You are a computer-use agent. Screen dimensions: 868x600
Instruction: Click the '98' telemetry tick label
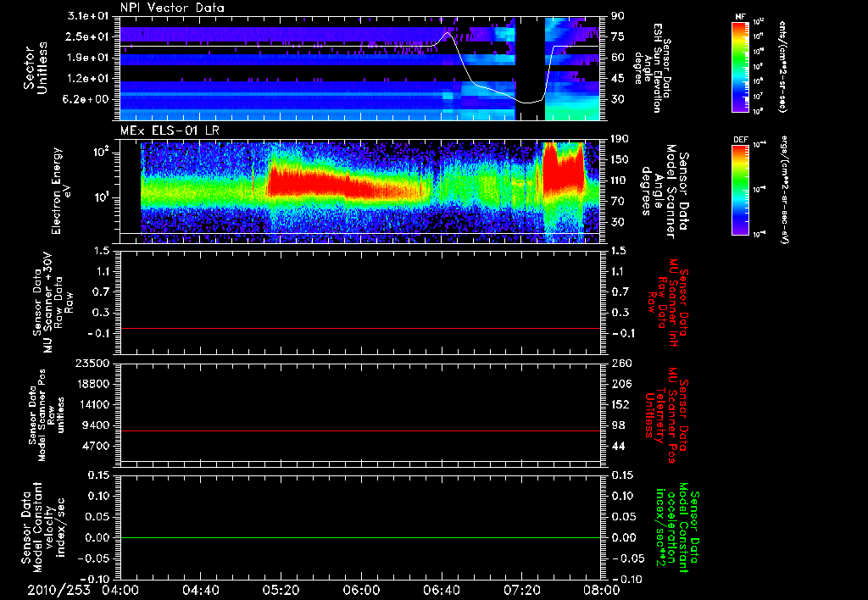tap(618, 425)
